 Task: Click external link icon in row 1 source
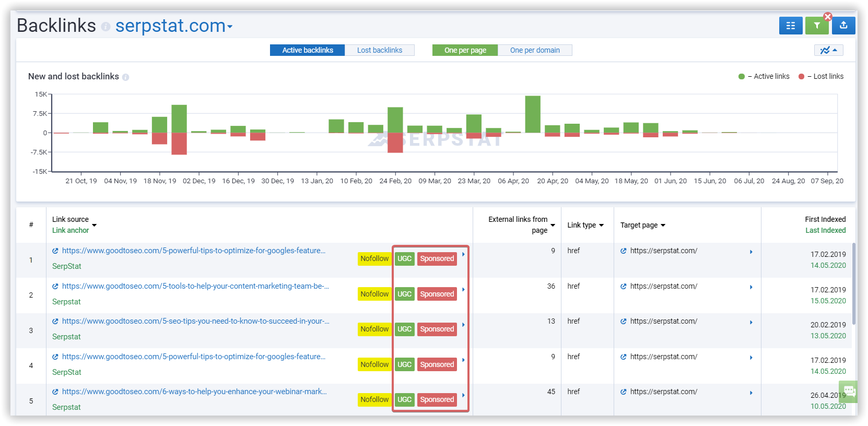coord(55,251)
